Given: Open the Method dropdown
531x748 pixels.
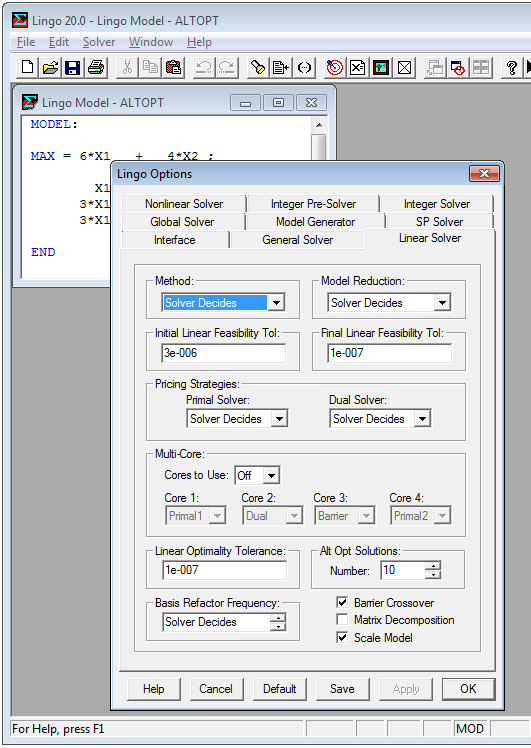Looking at the screenshot, I should 276,302.
